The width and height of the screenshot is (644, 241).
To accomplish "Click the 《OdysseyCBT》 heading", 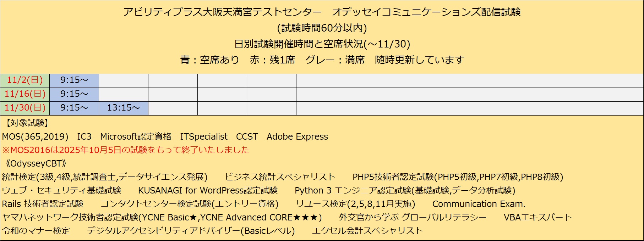I will coord(34,163).
